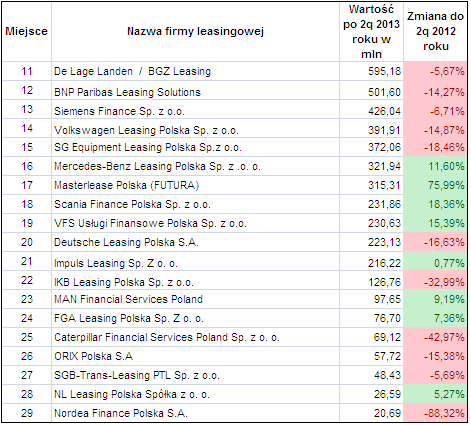Click the value cell '372,06'
The image size is (471, 425).
371,147
